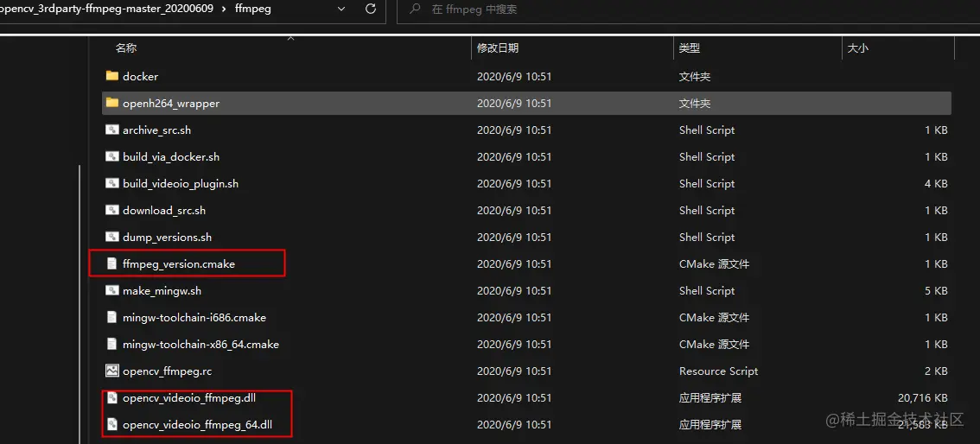Refresh the ffmpeg folder view
980x444 pixels.
tap(371, 10)
